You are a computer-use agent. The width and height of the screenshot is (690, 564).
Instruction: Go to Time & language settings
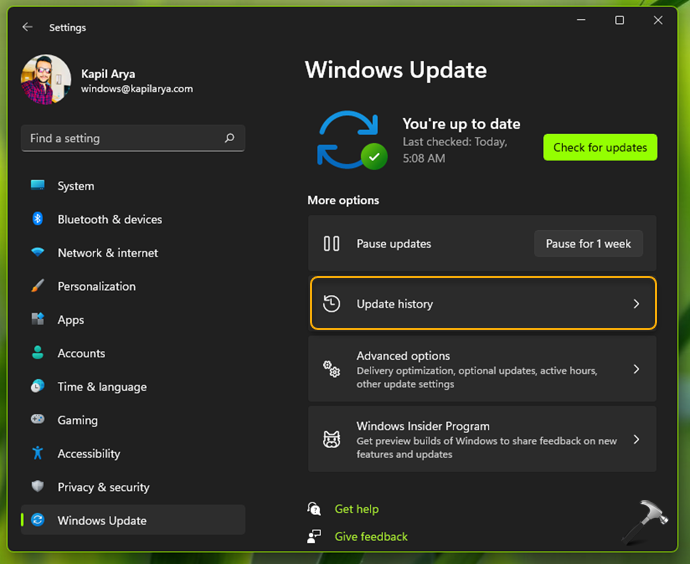click(102, 387)
